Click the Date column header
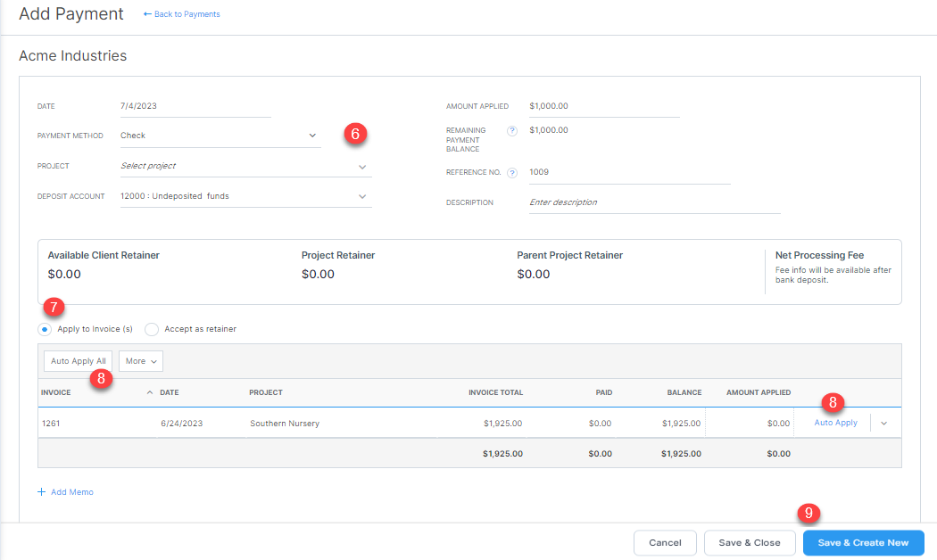Screen dimensions: 937x560 pyautogui.click(x=170, y=392)
